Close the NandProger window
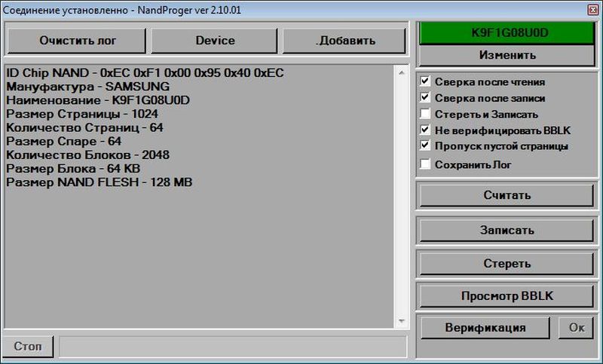Image resolution: width=603 pixels, height=364 pixels. [591, 8]
